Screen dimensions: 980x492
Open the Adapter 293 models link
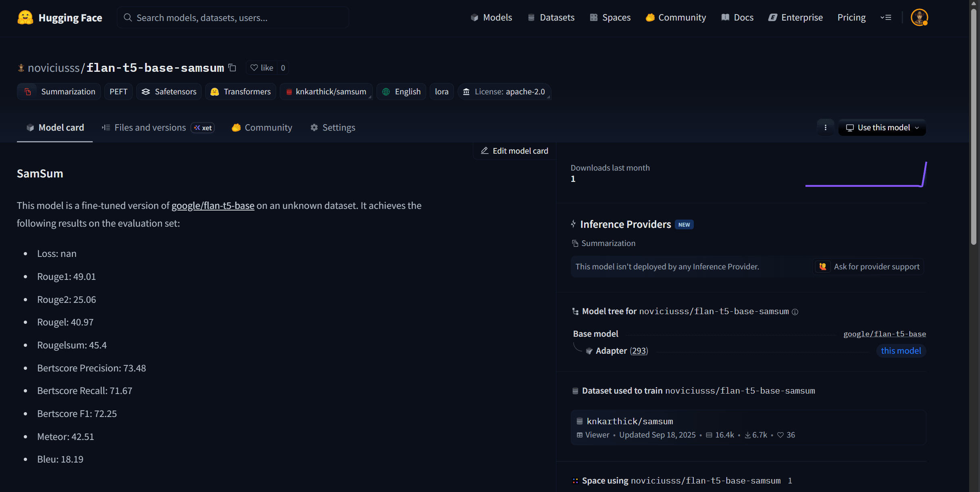coord(638,351)
